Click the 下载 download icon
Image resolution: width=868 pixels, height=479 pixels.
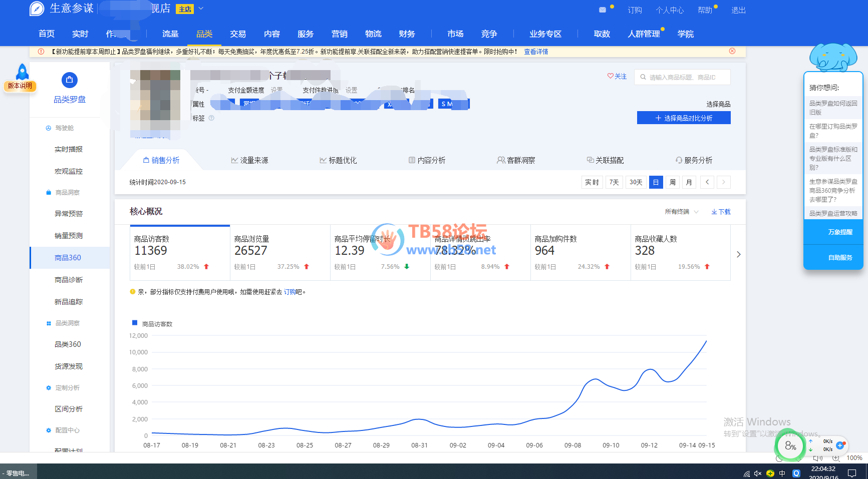(714, 212)
